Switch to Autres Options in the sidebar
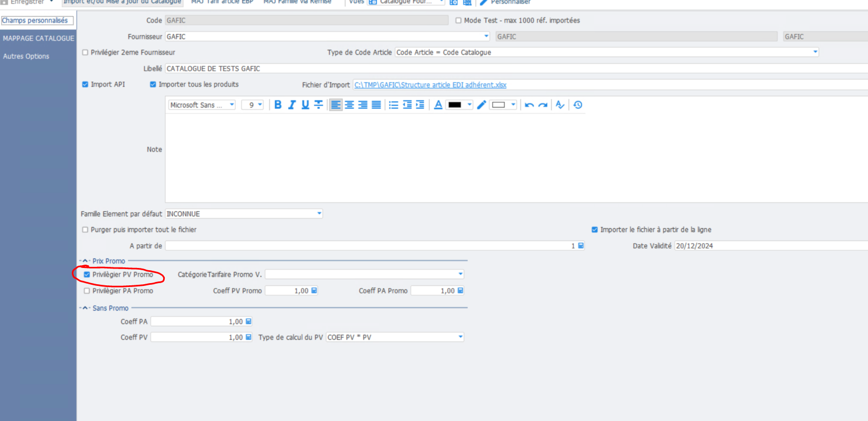 pos(26,57)
